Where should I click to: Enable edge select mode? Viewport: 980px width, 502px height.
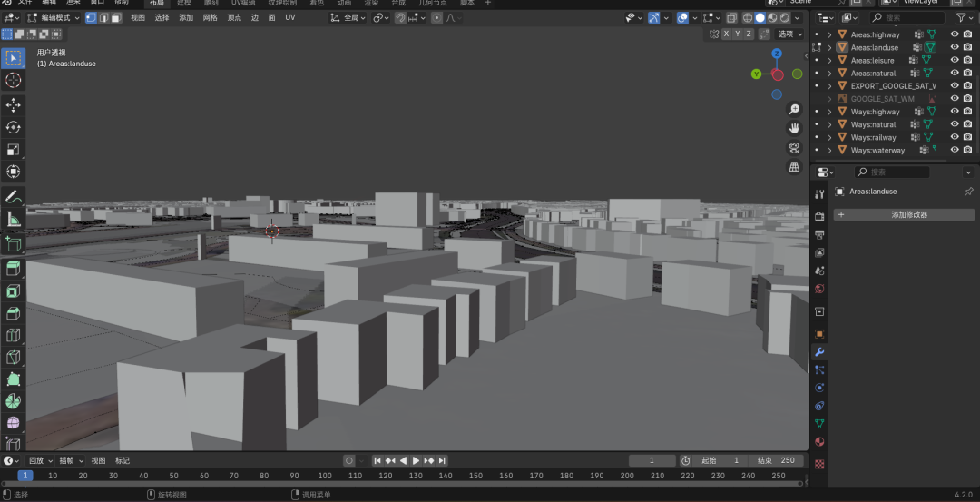pos(103,17)
